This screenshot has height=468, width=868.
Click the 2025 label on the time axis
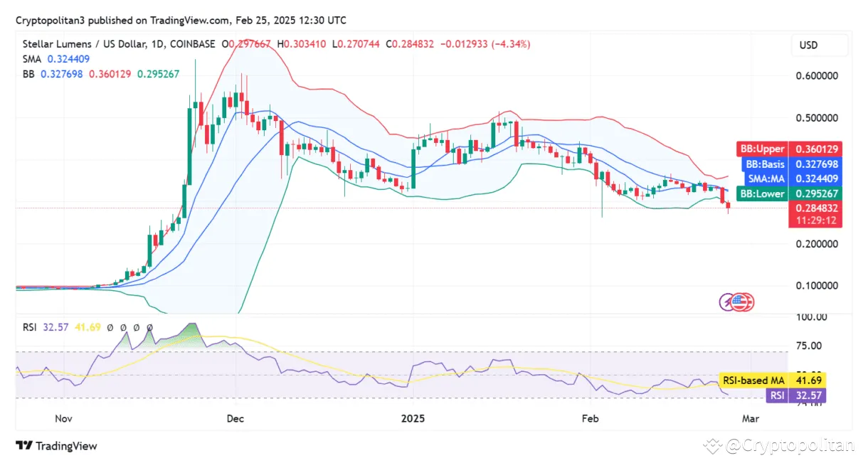413,419
